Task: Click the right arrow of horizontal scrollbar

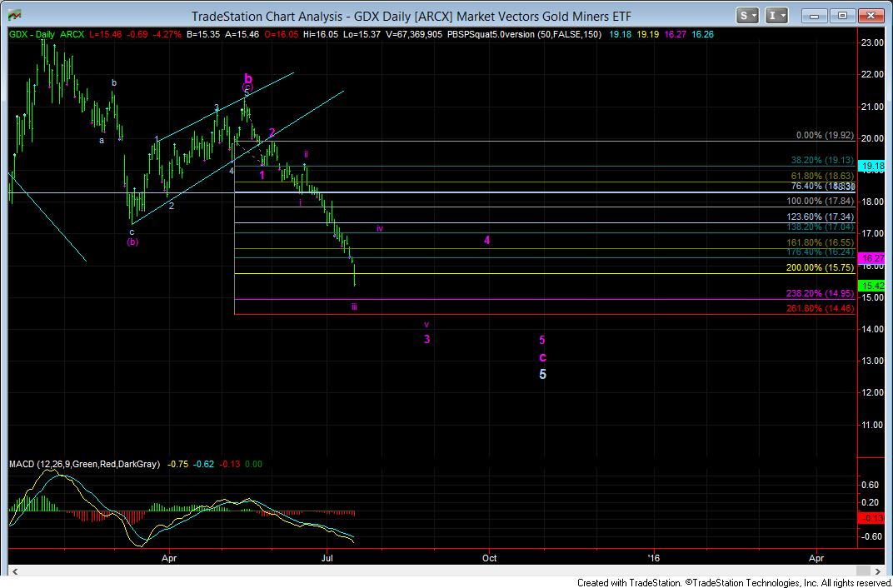Action: tap(877, 570)
